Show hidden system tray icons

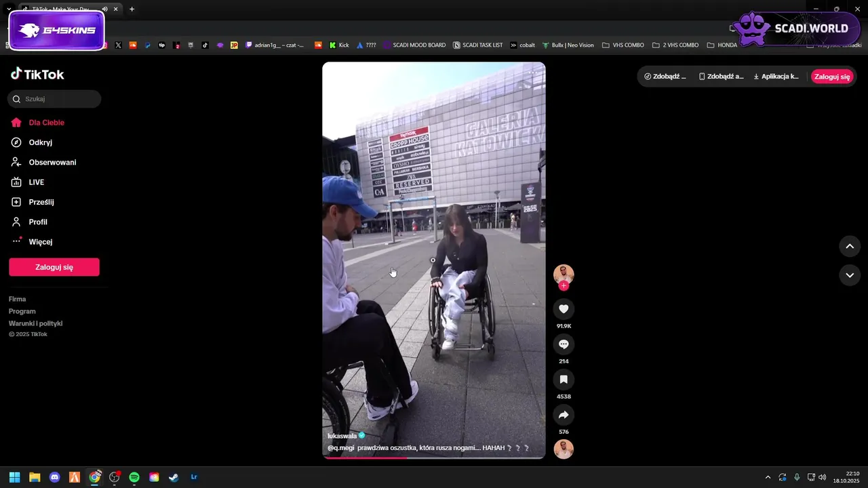coord(768,477)
